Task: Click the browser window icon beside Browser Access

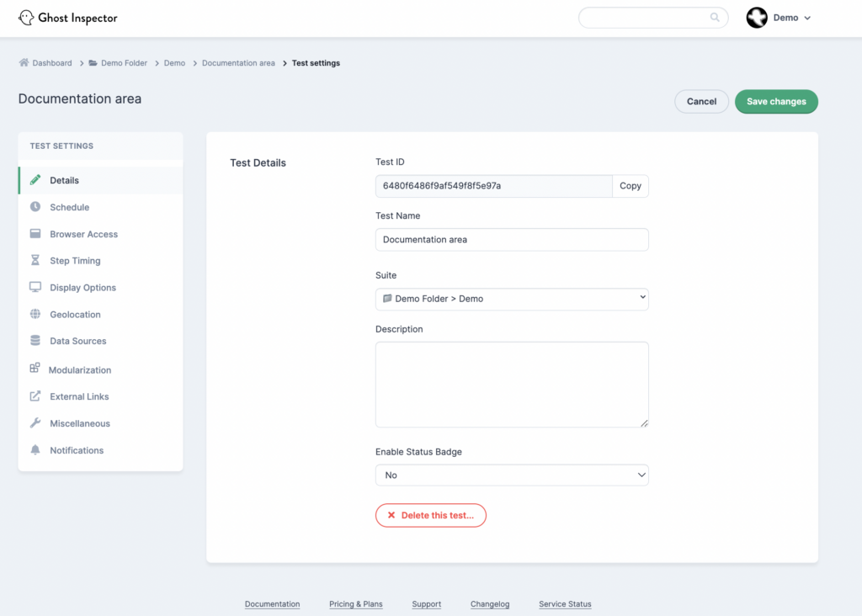Action: [x=35, y=234]
